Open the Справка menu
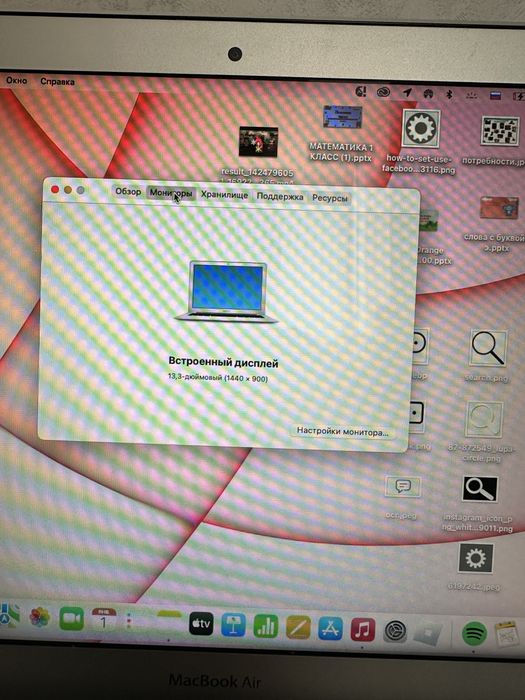The height and width of the screenshot is (700, 525). coord(57,82)
